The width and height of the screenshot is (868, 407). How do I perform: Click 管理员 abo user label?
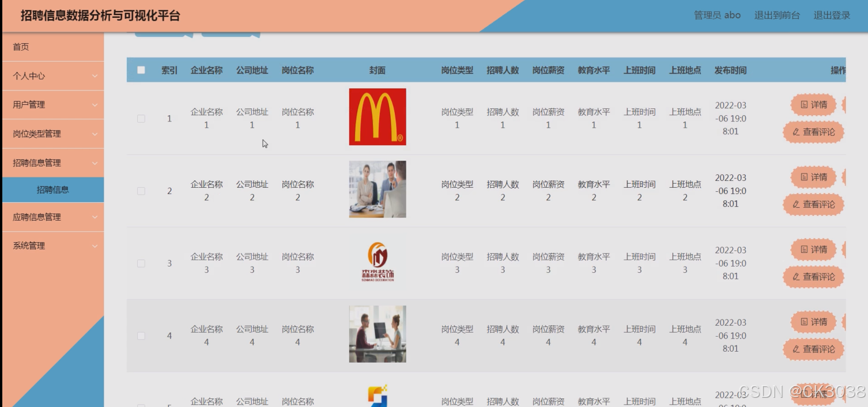click(717, 16)
